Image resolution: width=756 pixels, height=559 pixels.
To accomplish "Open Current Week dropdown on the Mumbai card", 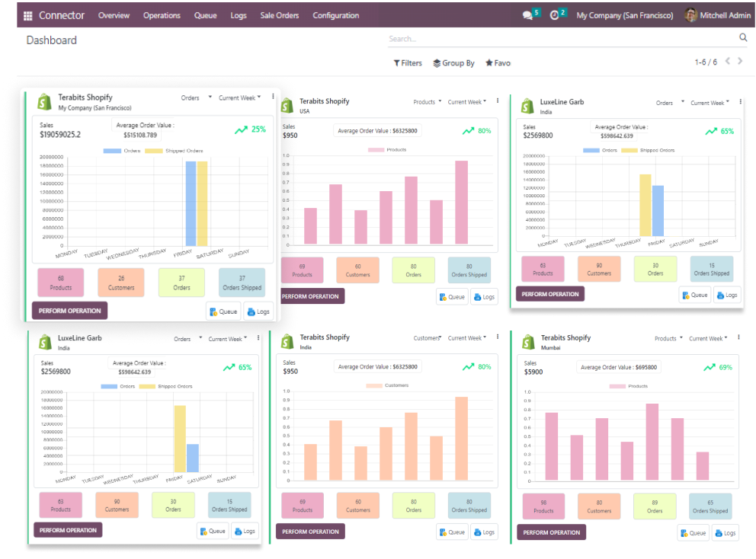I will pyautogui.click(x=708, y=339).
